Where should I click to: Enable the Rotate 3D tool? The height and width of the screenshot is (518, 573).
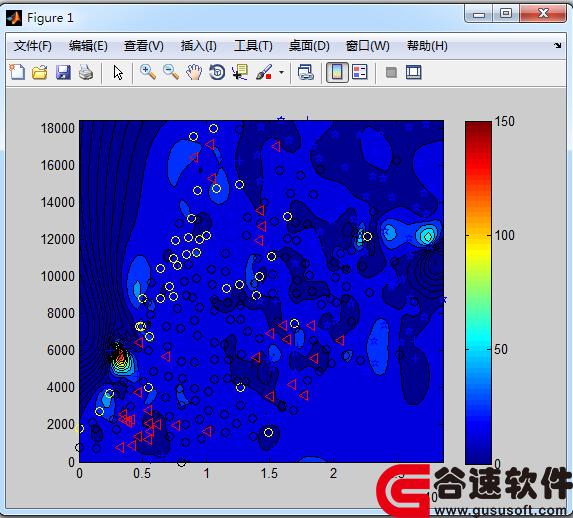tap(217, 72)
